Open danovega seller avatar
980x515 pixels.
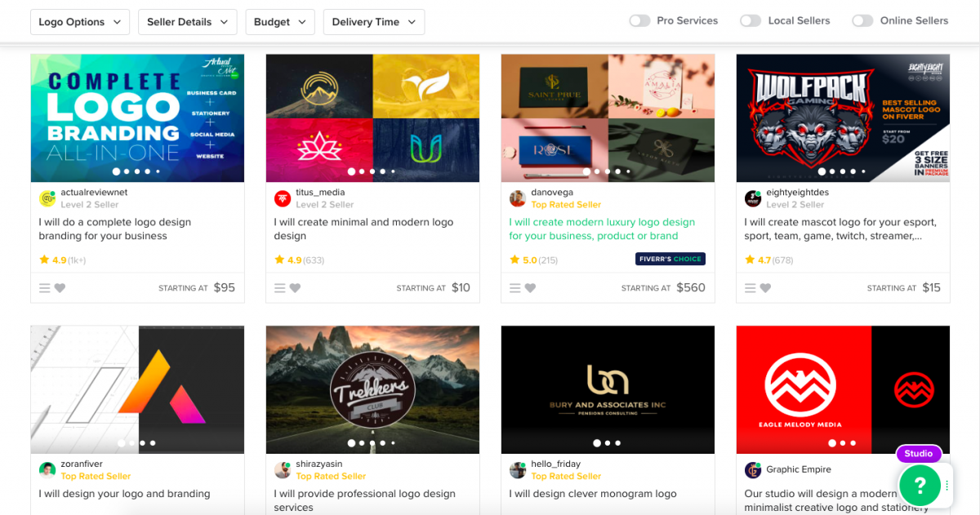click(x=518, y=198)
